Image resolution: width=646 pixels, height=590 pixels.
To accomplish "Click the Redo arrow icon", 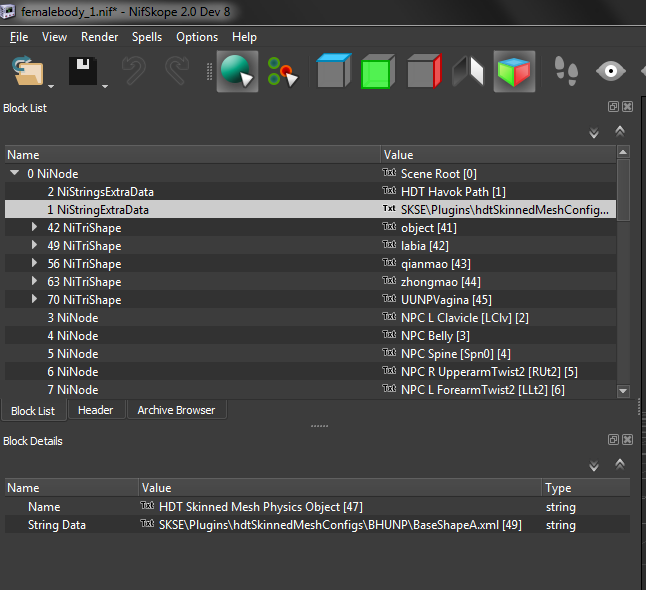I will [177, 71].
